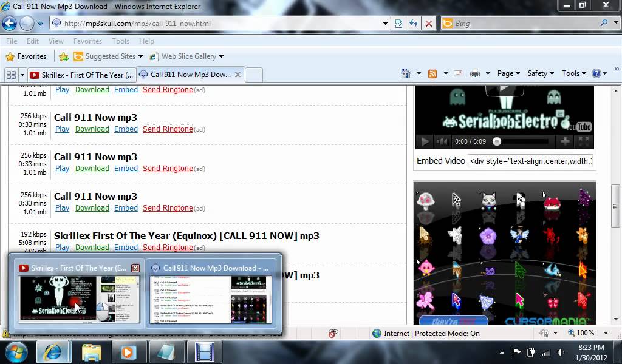Click the purple flower cursor in the ad
This screenshot has width=622, height=364.
[x=488, y=237]
